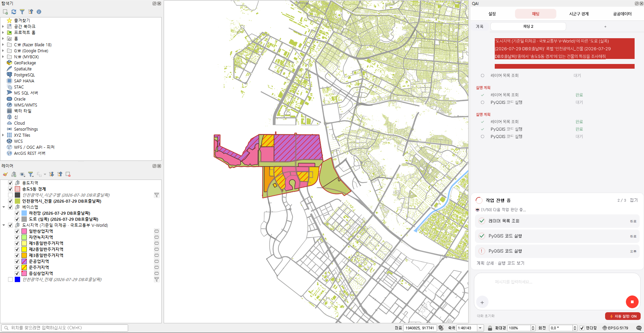Open 계획 상세 link

coord(485,263)
